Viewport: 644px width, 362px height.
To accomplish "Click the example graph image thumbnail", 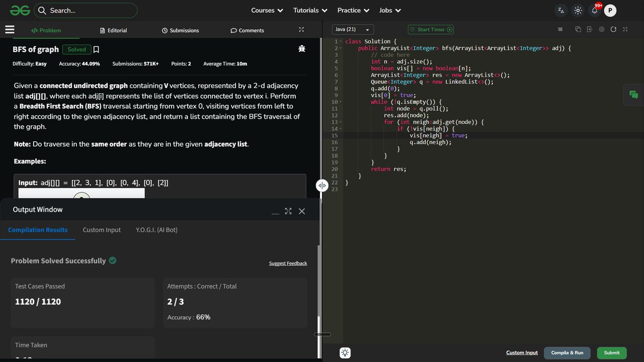I will pyautogui.click(x=82, y=194).
